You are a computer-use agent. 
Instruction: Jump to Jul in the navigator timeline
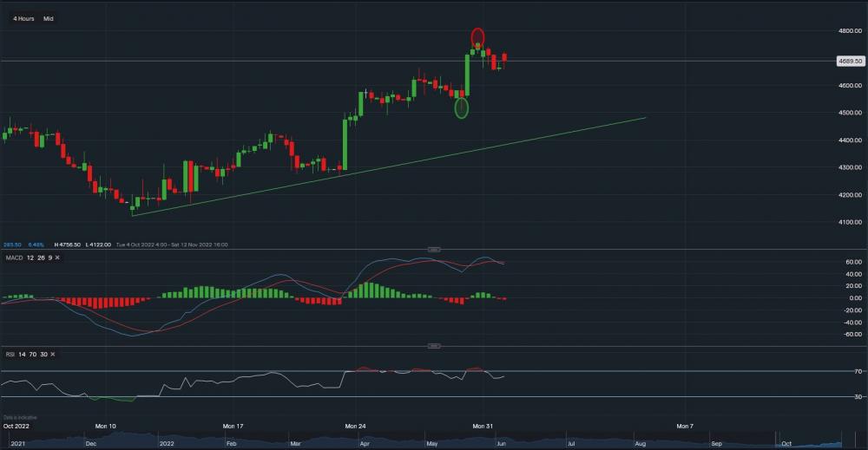coord(570,444)
